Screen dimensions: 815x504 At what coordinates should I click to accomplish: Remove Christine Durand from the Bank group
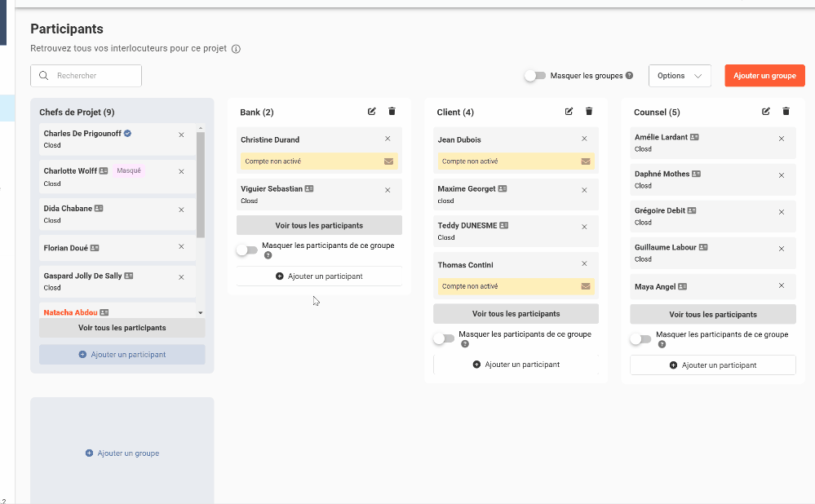388,139
